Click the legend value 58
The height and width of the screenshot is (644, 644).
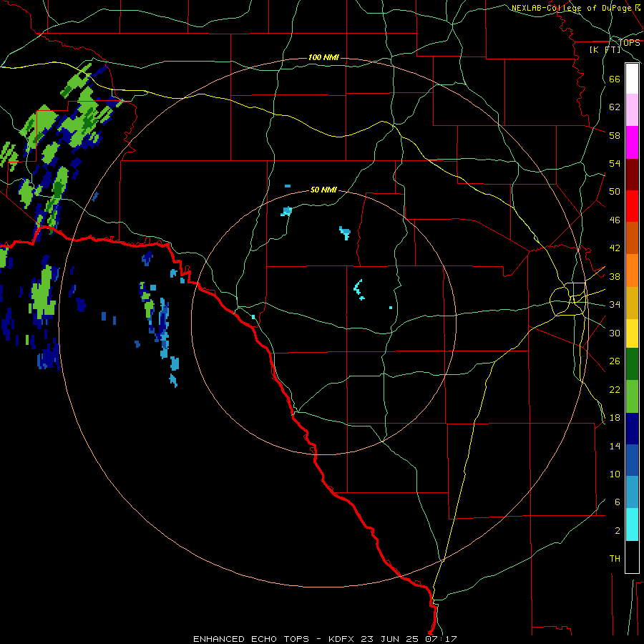615,135
